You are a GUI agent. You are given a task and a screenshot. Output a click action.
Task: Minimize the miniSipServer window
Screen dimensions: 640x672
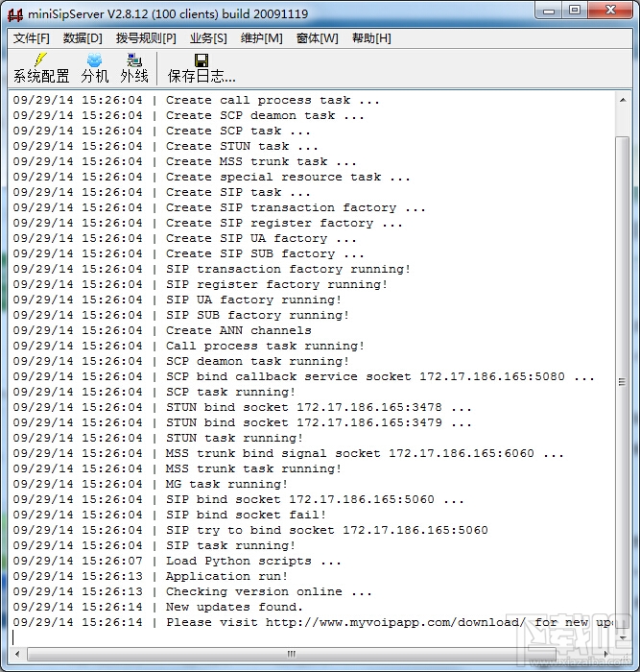(x=548, y=11)
